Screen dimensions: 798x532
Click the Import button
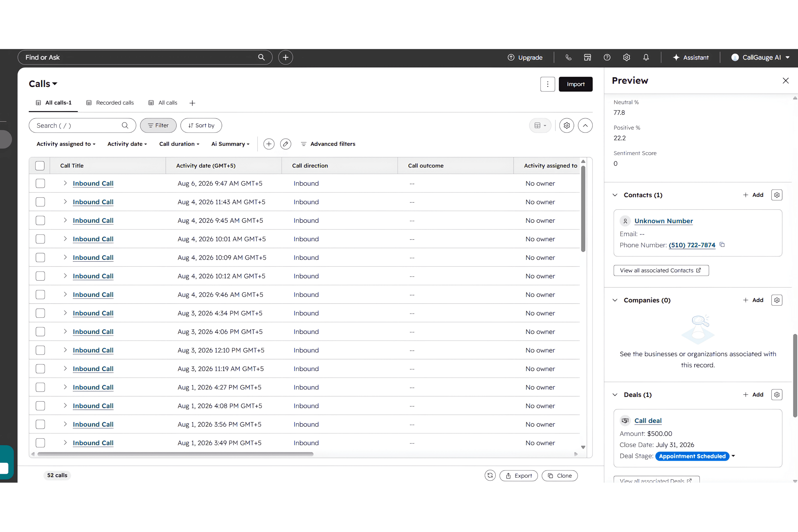576,84
